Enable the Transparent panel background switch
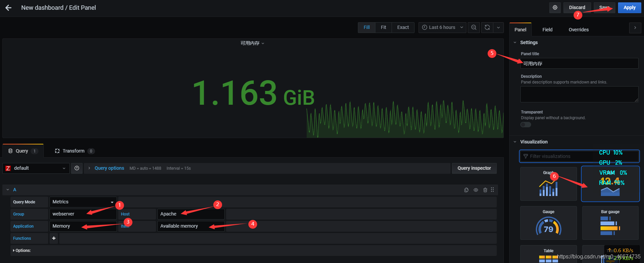Image resolution: width=644 pixels, height=263 pixels. pyautogui.click(x=525, y=125)
